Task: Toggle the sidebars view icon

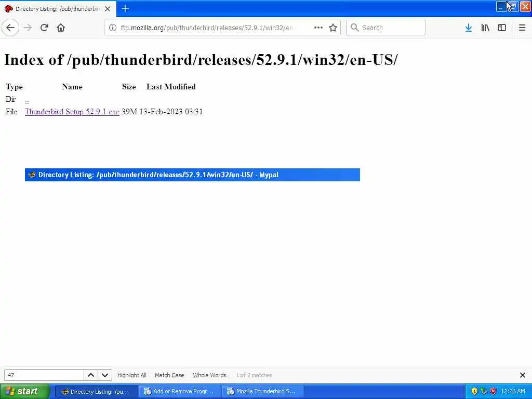Action: click(x=502, y=28)
